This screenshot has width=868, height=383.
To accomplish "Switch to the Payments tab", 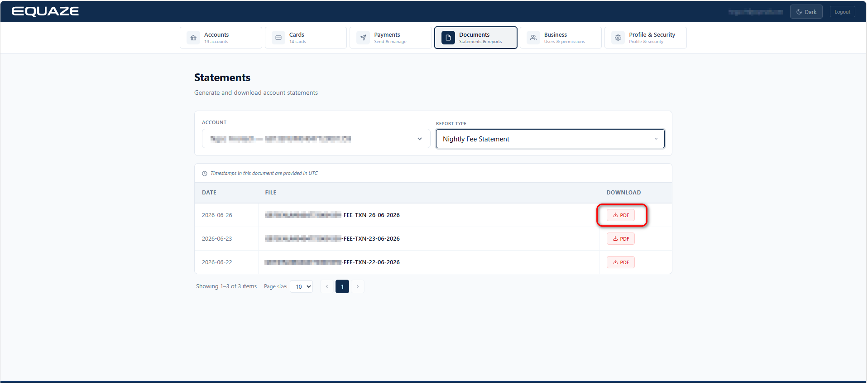I will [391, 38].
